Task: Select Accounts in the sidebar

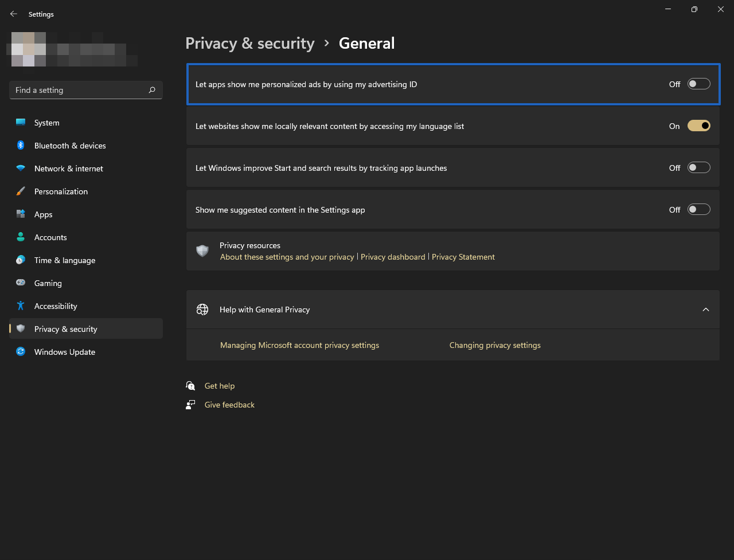Action: click(86, 237)
